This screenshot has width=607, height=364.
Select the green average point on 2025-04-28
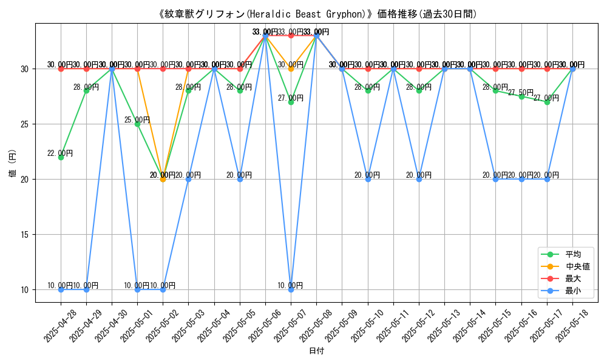pyautogui.click(x=61, y=158)
